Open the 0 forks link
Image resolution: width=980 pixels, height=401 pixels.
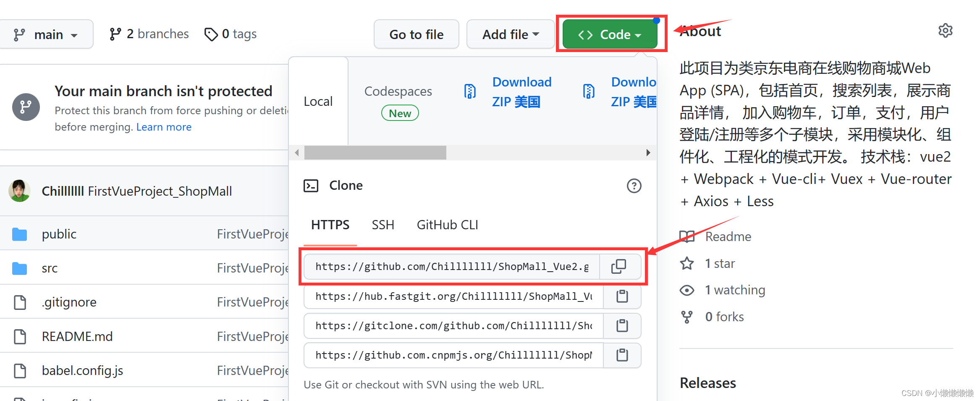click(x=724, y=317)
